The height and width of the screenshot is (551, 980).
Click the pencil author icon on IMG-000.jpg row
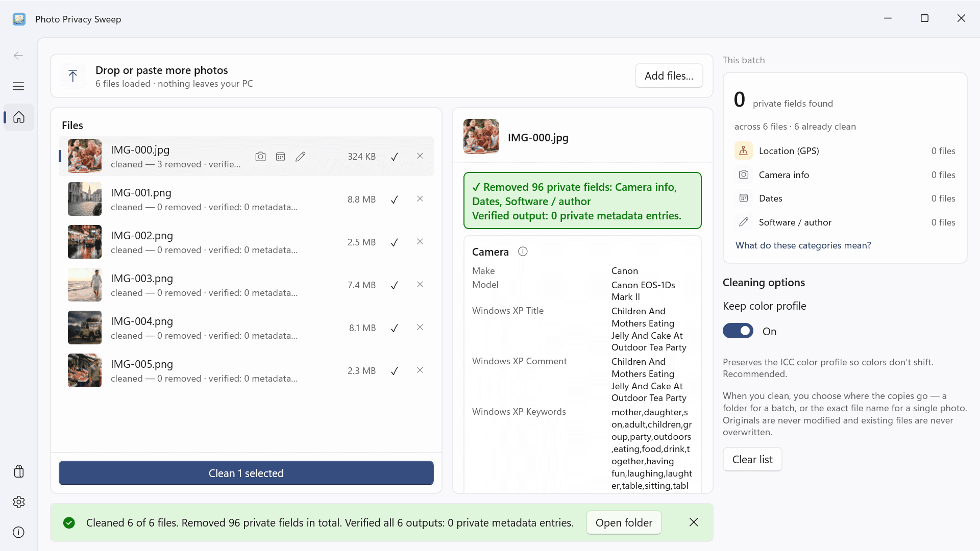point(300,157)
